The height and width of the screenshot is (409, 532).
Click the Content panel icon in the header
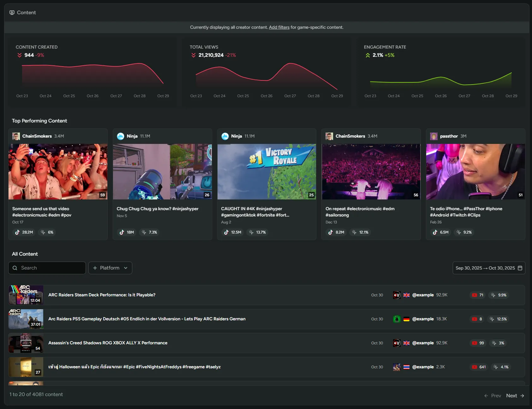point(12,12)
